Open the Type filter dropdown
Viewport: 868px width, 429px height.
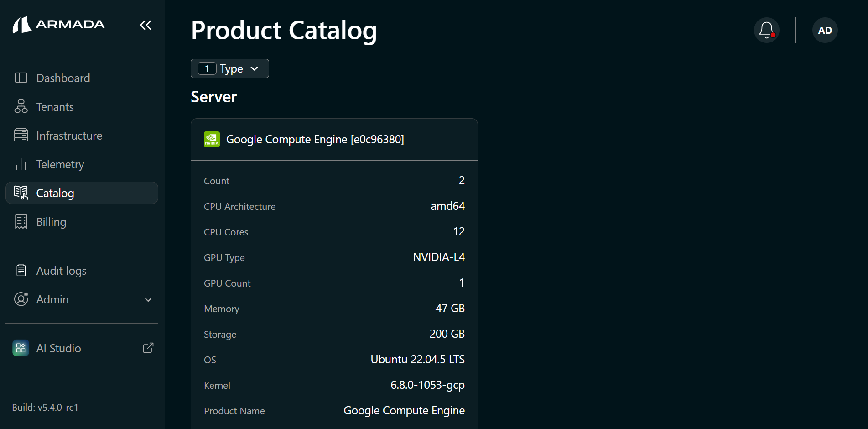pos(230,68)
